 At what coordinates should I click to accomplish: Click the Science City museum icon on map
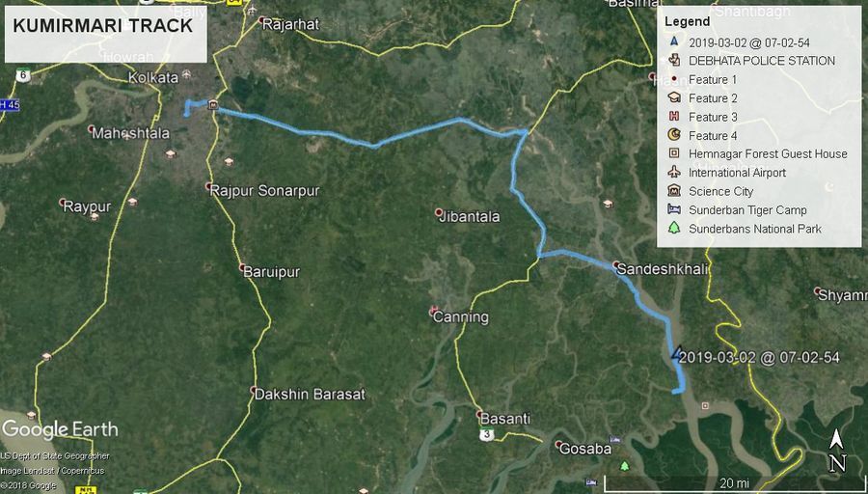tap(213, 105)
